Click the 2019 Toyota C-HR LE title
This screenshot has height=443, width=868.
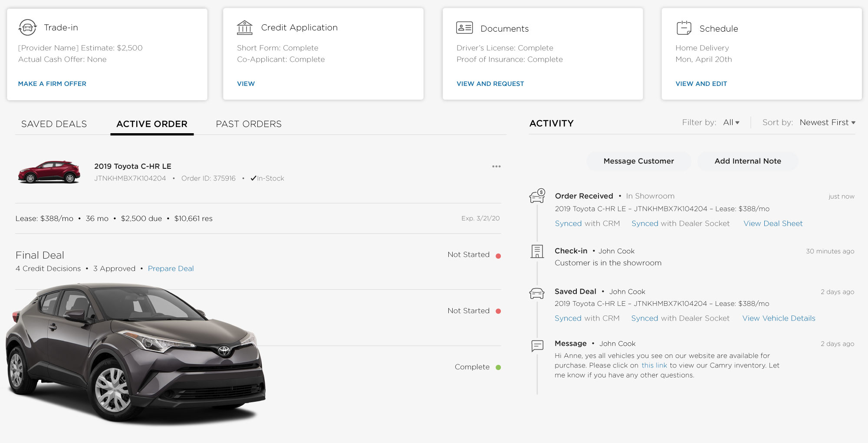coord(133,166)
